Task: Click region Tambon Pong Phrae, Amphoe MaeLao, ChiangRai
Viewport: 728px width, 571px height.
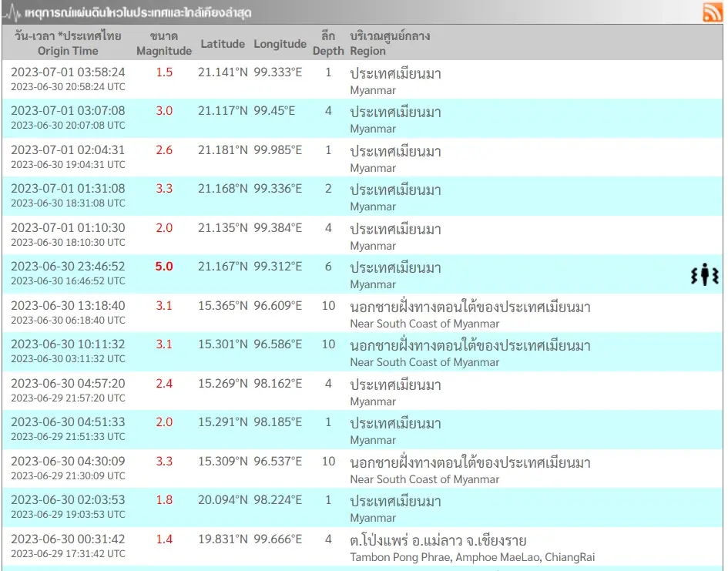Action: [x=472, y=557]
